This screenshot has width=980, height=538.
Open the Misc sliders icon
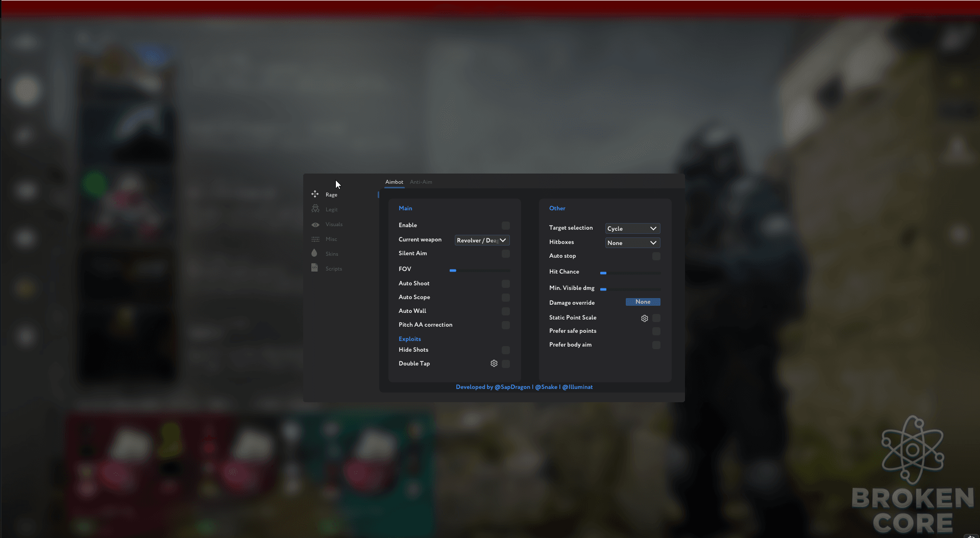click(x=315, y=239)
